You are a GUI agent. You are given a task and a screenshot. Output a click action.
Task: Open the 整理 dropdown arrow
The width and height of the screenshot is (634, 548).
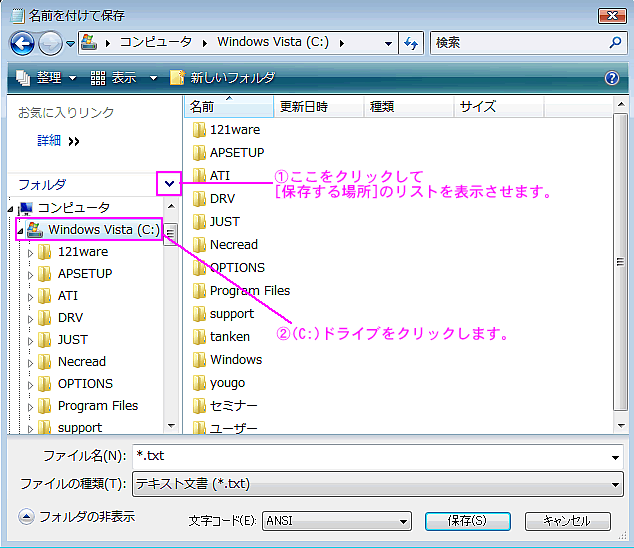73,78
